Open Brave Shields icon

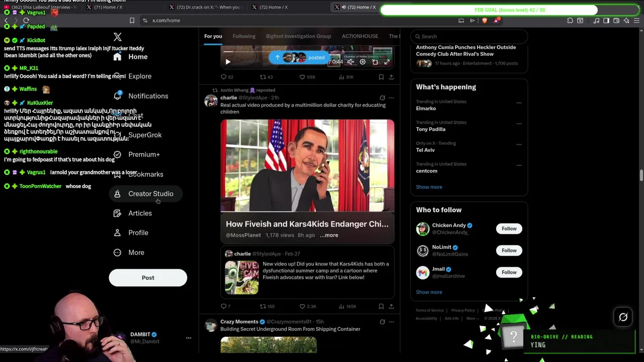pos(485,20)
